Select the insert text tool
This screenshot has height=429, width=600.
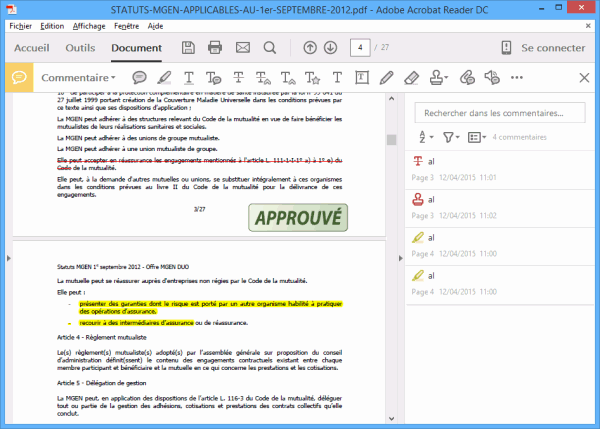(288, 78)
